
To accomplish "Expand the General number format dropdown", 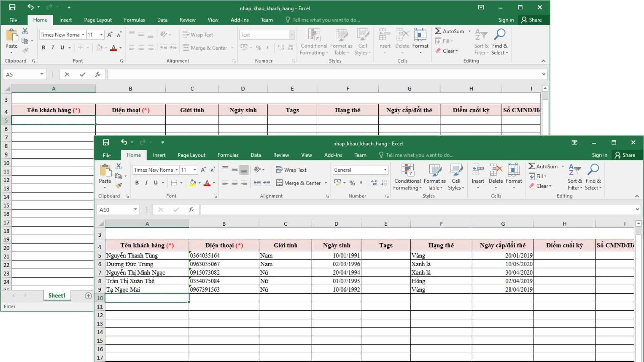I will [384, 170].
